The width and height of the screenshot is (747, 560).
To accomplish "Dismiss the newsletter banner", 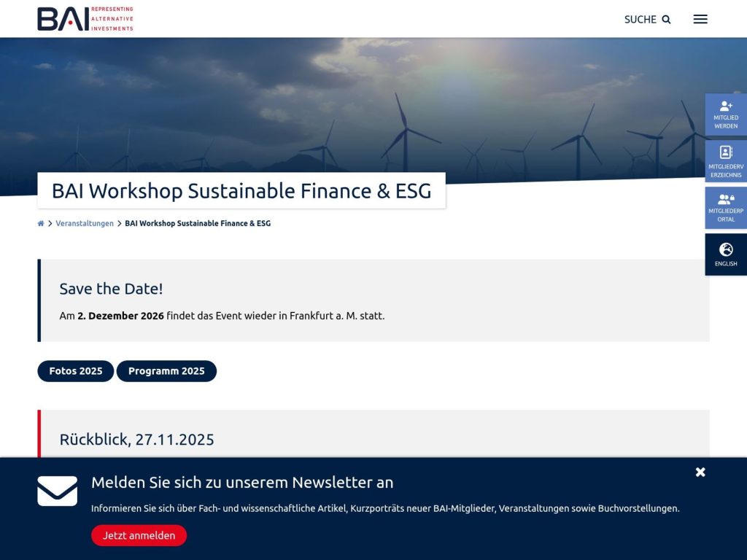I will [700, 472].
